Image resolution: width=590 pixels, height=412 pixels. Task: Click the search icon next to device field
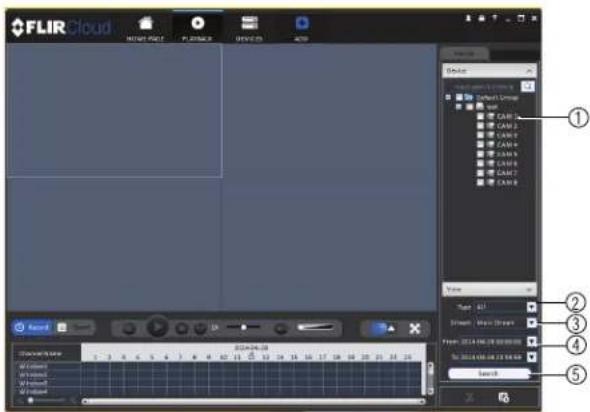click(x=528, y=87)
